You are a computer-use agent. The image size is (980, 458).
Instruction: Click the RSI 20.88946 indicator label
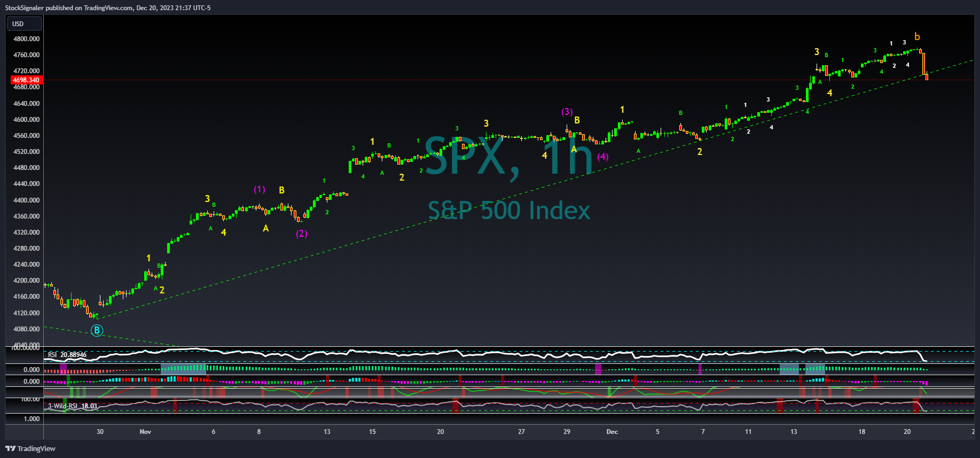coord(67,355)
